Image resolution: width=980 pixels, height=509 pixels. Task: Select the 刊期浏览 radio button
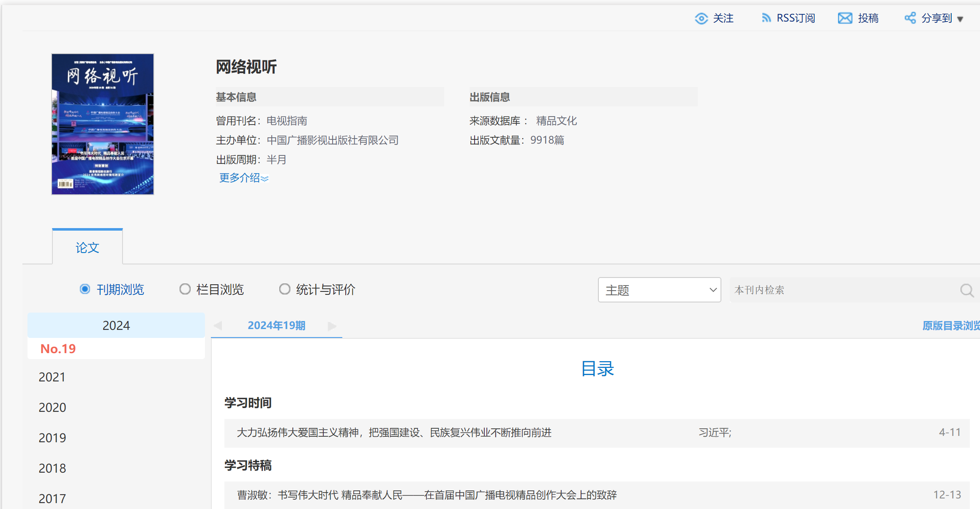point(85,289)
